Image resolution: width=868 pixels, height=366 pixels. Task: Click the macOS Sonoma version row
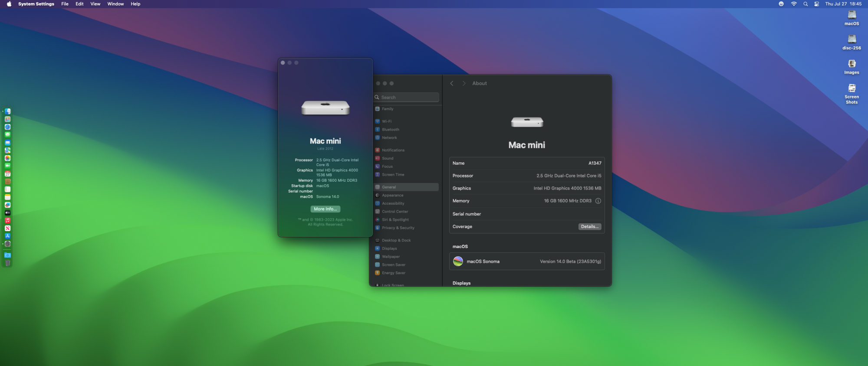[527, 261]
